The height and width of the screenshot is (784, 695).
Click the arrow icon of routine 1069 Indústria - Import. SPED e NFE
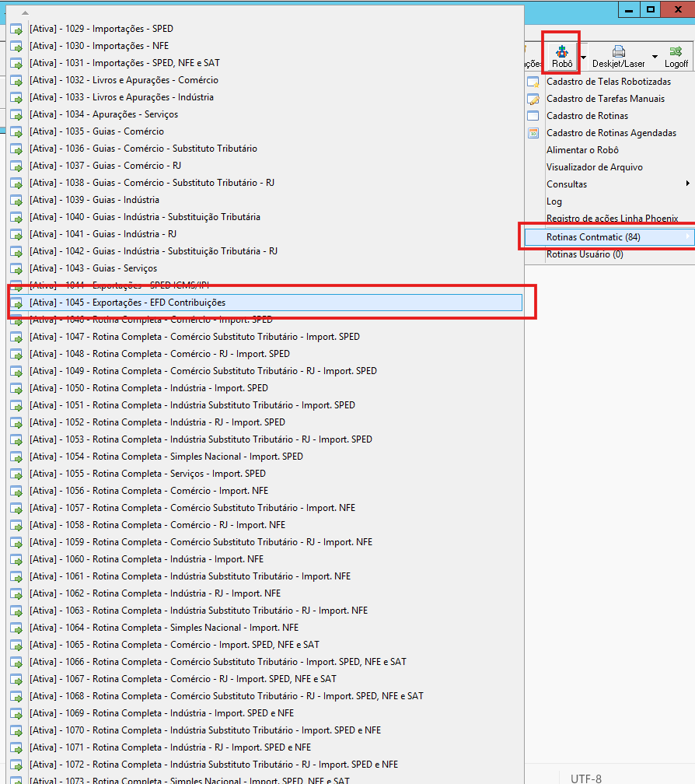click(16, 714)
